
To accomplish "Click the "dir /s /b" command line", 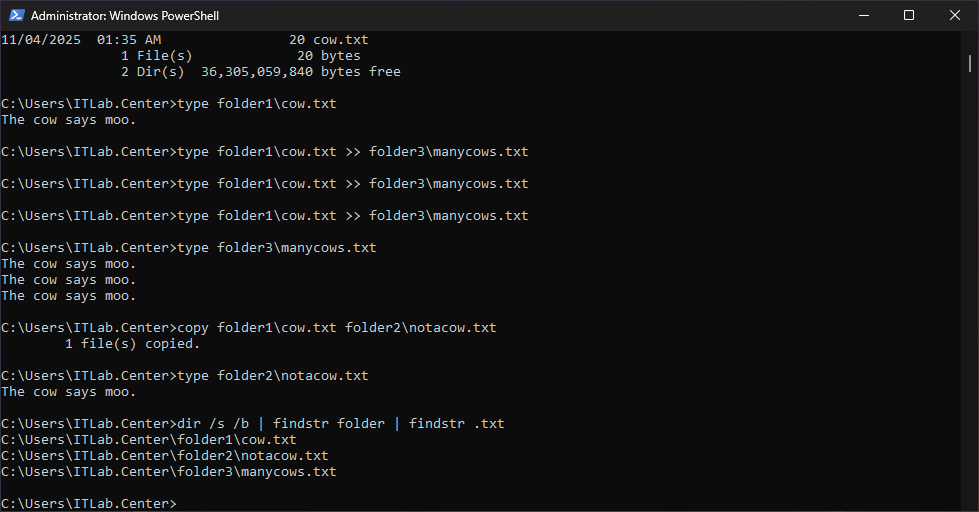I will (x=340, y=424).
